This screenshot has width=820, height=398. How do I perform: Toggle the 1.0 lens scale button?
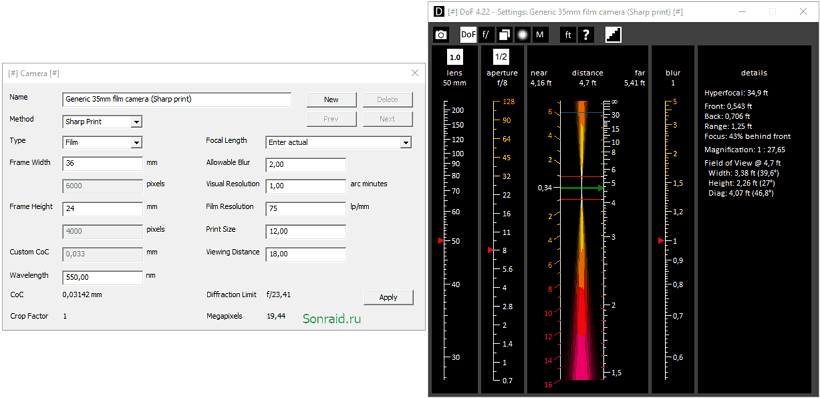(454, 56)
